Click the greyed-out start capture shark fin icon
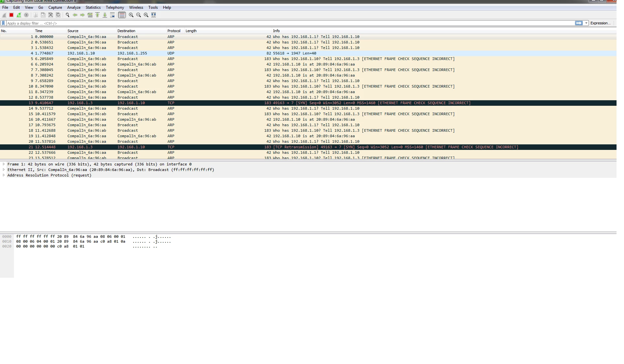This screenshot has height=364, width=624. pyautogui.click(x=4, y=15)
